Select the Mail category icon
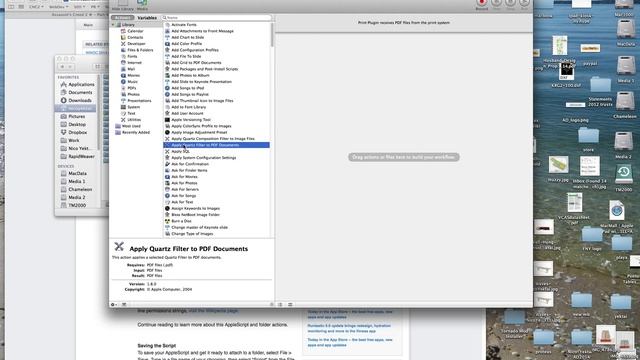 (x=123, y=69)
